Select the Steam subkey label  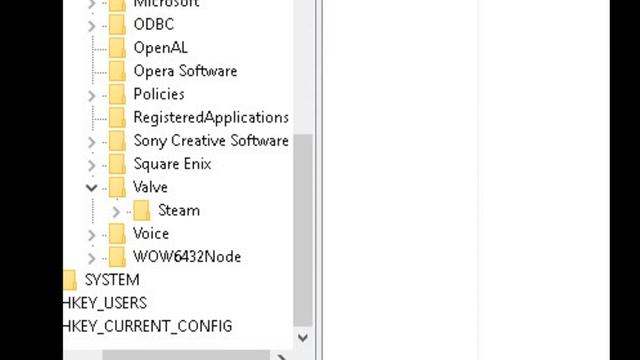(x=179, y=211)
